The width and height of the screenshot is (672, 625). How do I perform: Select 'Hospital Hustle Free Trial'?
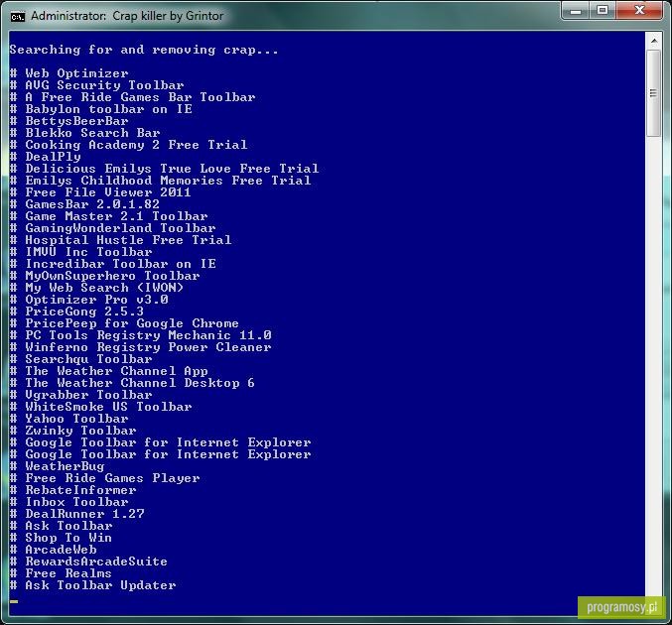(120, 240)
